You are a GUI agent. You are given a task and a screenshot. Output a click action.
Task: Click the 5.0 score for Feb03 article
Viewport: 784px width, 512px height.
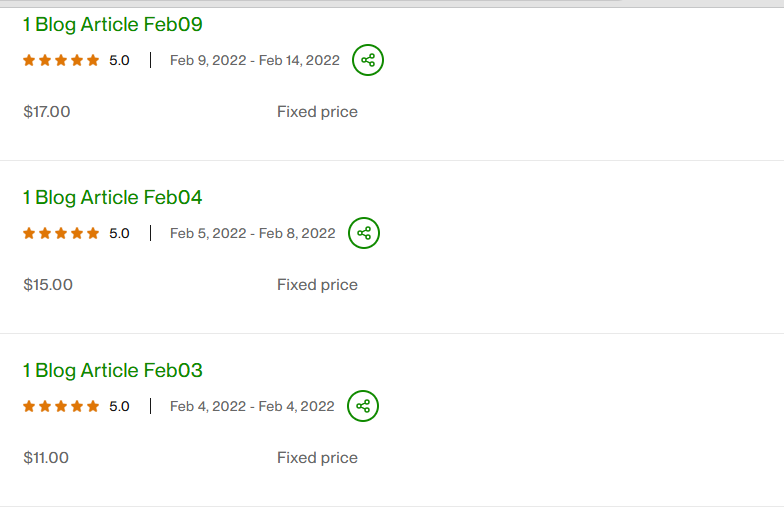click(x=119, y=406)
